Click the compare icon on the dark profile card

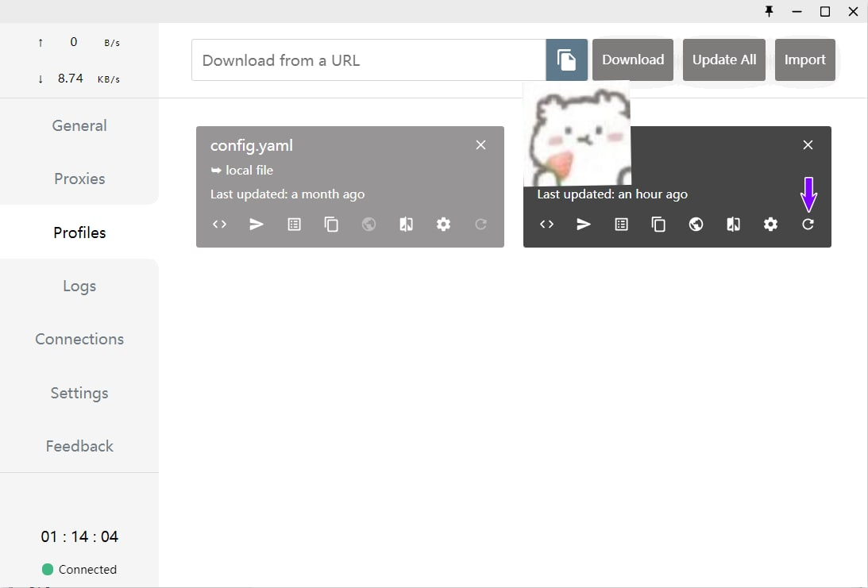coord(733,225)
